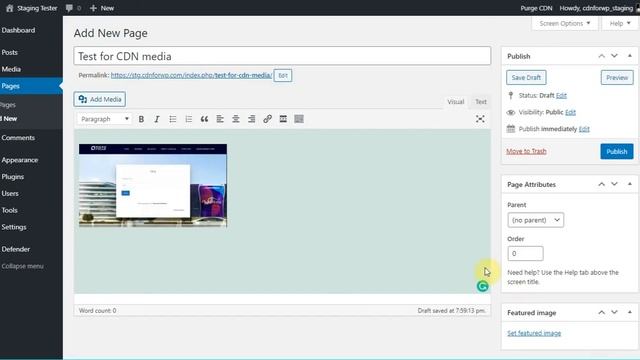The height and width of the screenshot is (360, 640).
Task: Toggle the toolbar kitchen sink icon
Action: coord(299,119)
